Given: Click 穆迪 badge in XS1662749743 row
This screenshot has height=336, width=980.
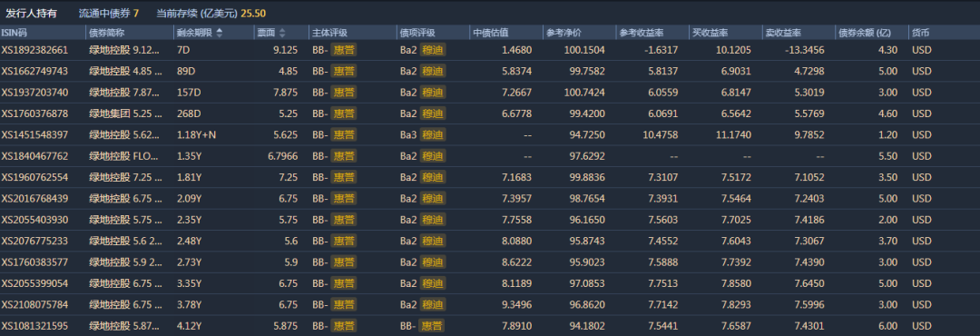Looking at the screenshot, I should tap(434, 72).
